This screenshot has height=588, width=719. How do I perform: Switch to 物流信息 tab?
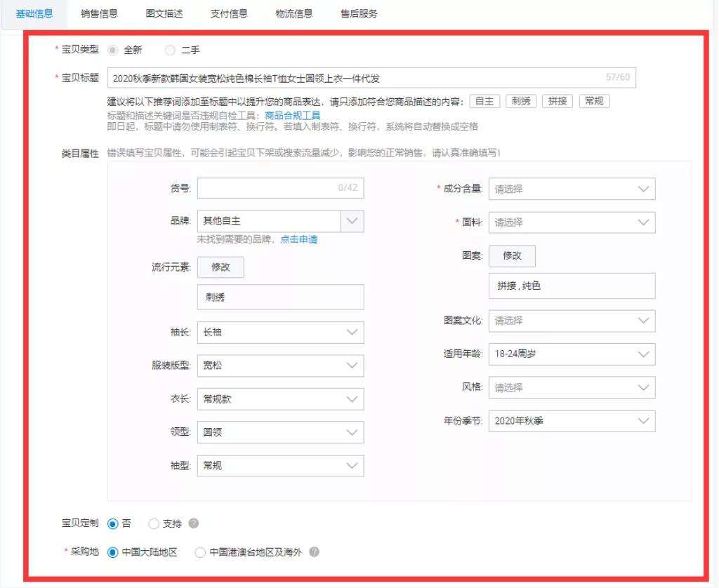[x=293, y=13]
